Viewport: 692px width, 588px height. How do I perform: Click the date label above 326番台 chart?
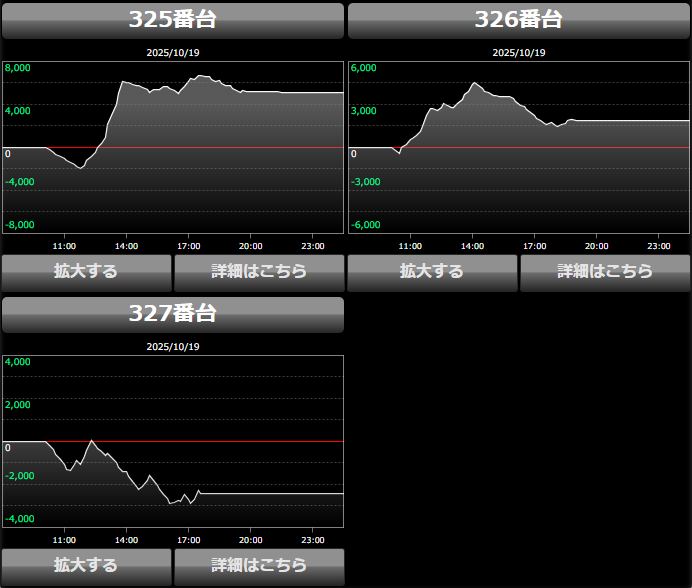pos(518,52)
